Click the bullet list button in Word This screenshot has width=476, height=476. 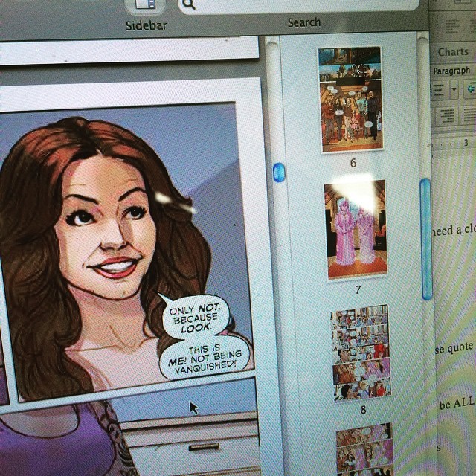click(440, 89)
